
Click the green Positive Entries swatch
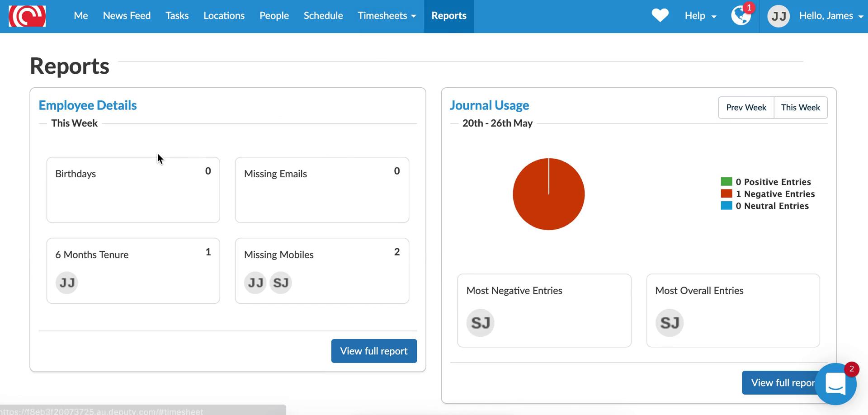726,182
